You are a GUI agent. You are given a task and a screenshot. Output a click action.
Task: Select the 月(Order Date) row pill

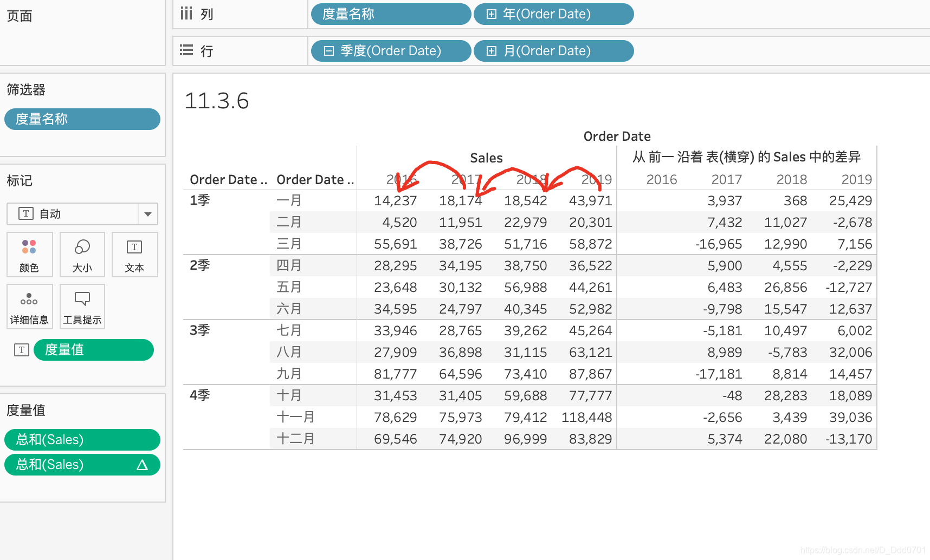tap(553, 51)
